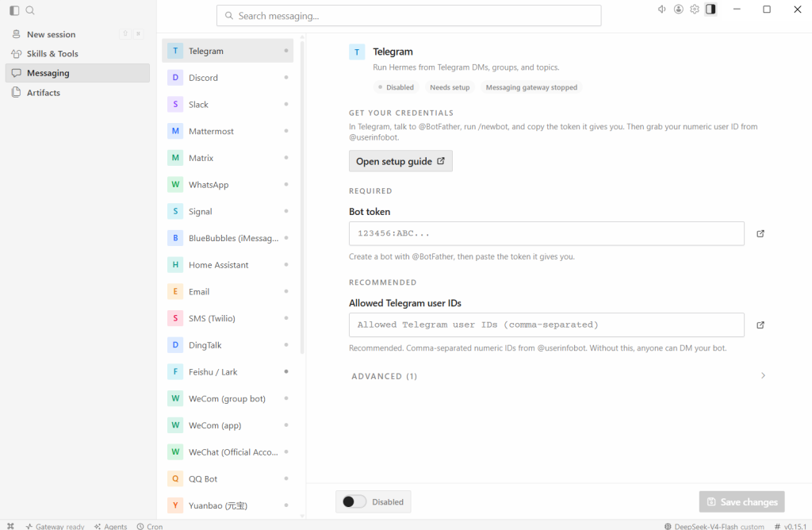Click DeepSeek-V4-Flash custom model selector
This screenshot has height=530, width=812.
(x=714, y=526)
